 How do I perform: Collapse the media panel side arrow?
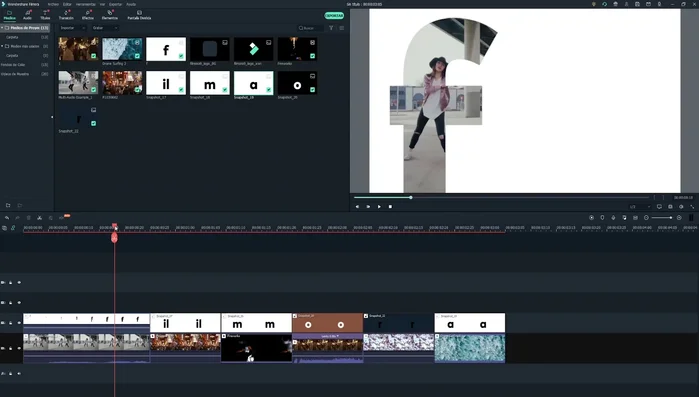[52, 117]
